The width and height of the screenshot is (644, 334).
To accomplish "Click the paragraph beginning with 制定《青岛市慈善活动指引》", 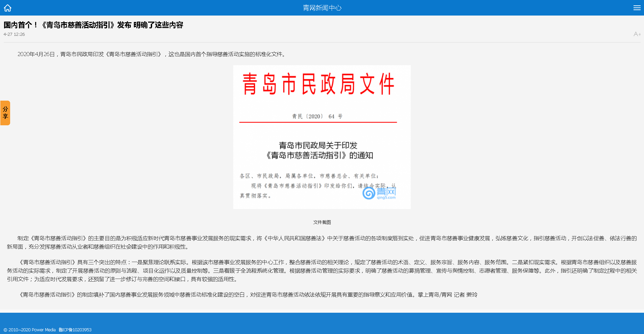I will (322, 242).
